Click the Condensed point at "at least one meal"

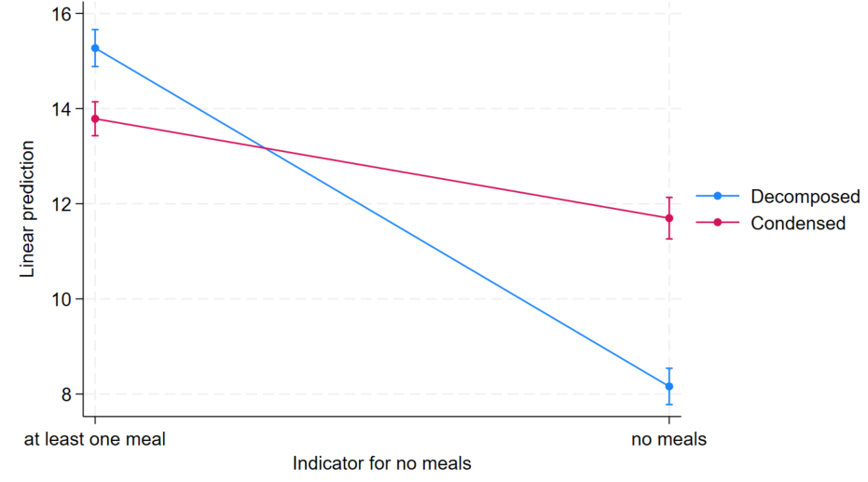pyautogui.click(x=95, y=118)
